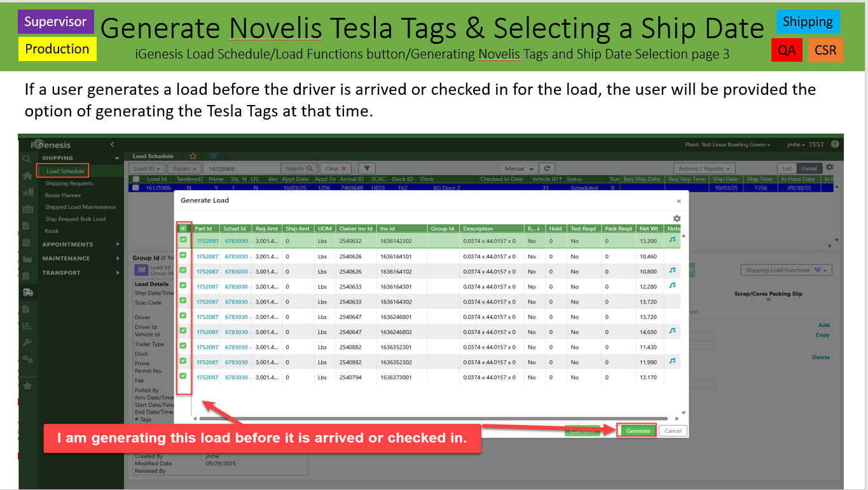Click the load search field containing 16125906

point(242,169)
